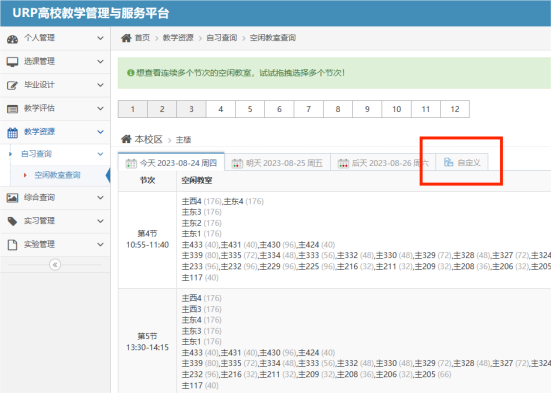Switch to the 后天 2023-08-26 tab
The width and height of the screenshot is (552, 393).
[x=383, y=163]
